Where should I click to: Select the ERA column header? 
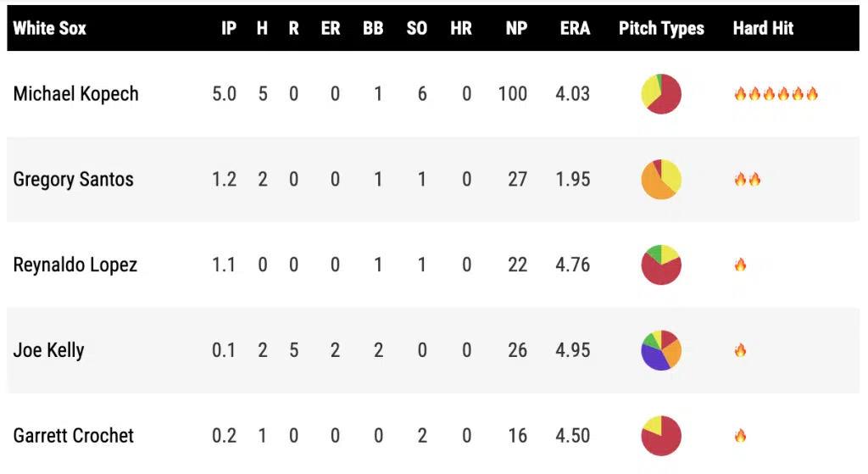click(x=576, y=28)
